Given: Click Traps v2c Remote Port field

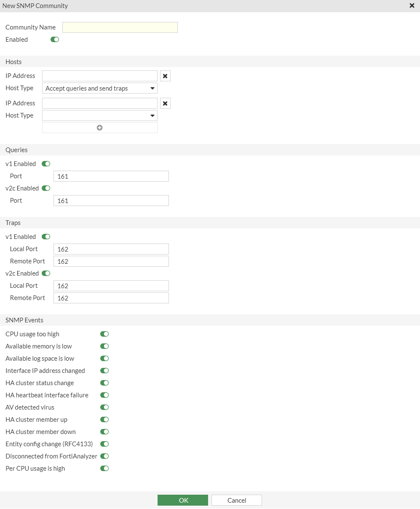Looking at the screenshot, I should coord(111,298).
